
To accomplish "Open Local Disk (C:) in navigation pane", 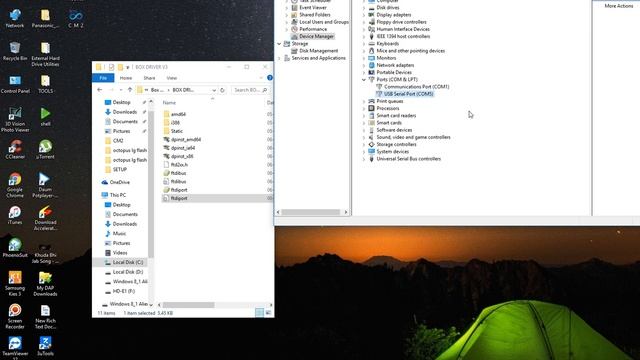I will click(x=128, y=262).
